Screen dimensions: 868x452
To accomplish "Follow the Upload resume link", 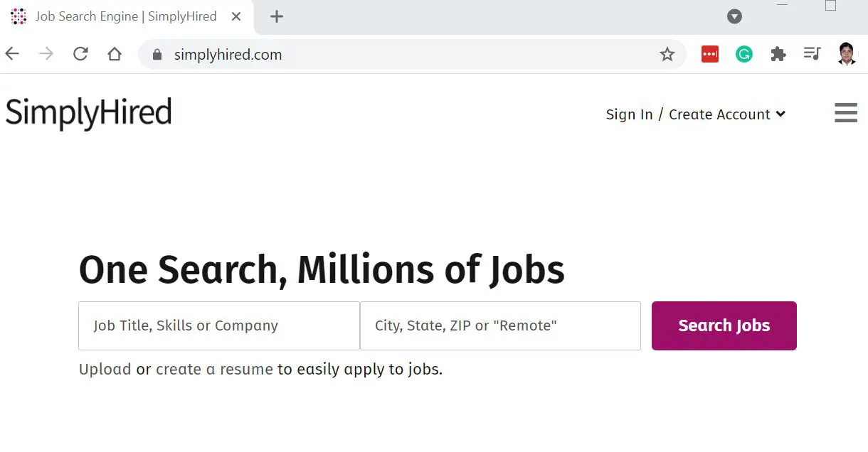I will (105, 370).
